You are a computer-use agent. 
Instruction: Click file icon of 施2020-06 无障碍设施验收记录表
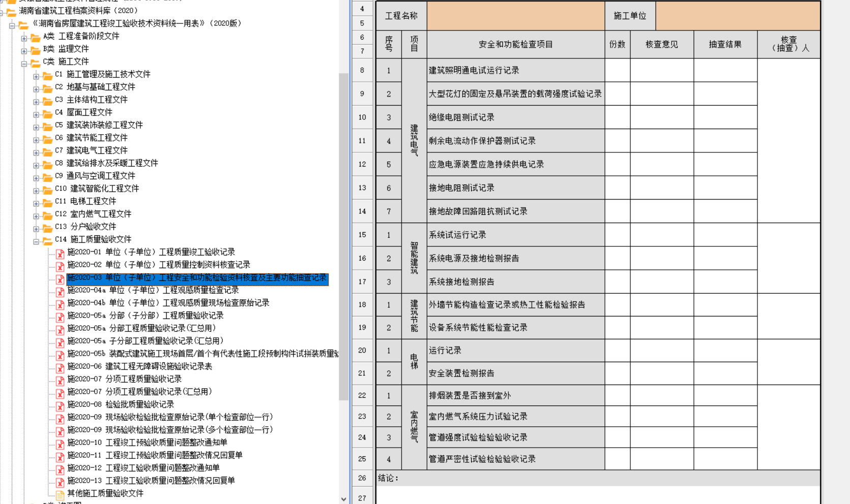click(60, 367)
